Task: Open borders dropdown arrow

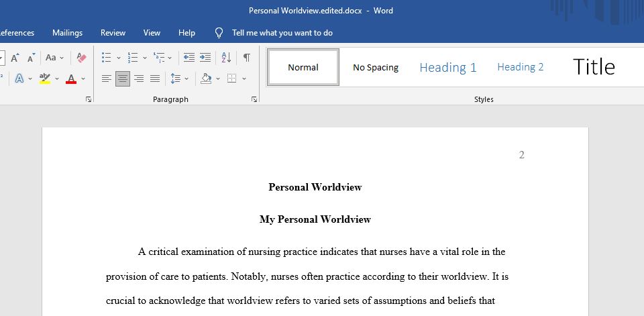Action: 244,78
